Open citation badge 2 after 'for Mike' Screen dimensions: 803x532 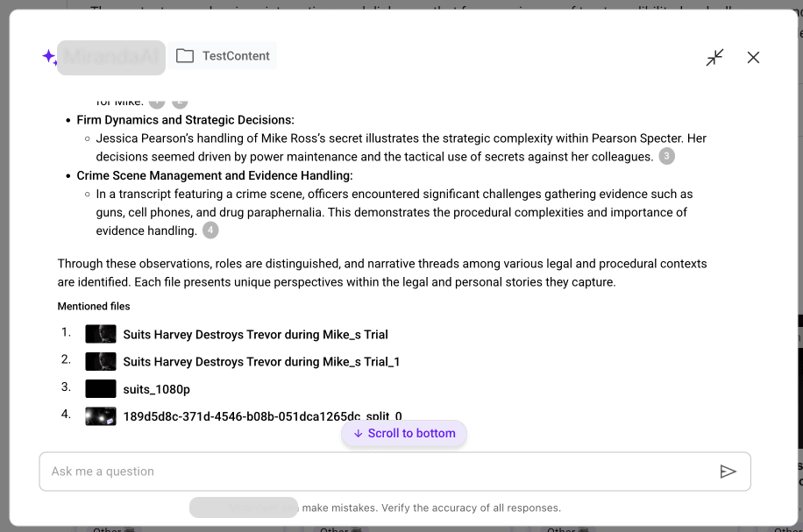(x=180, y=101)
